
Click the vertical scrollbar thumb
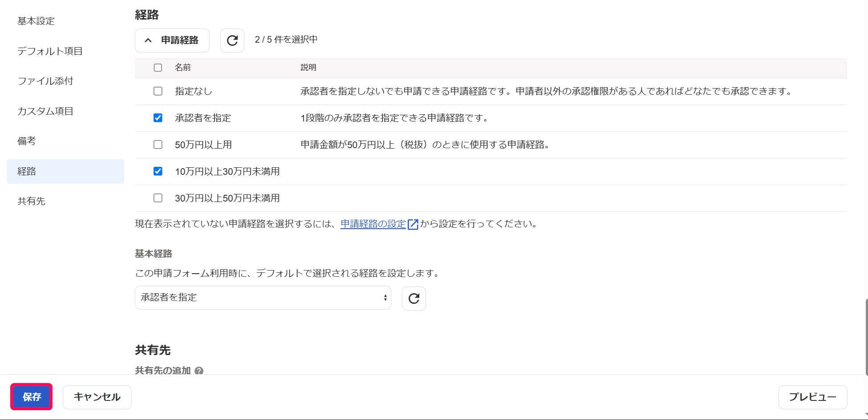click(866, 337)
